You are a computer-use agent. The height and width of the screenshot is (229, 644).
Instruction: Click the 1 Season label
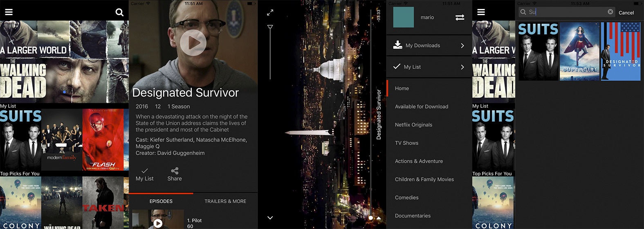point(179,107)
